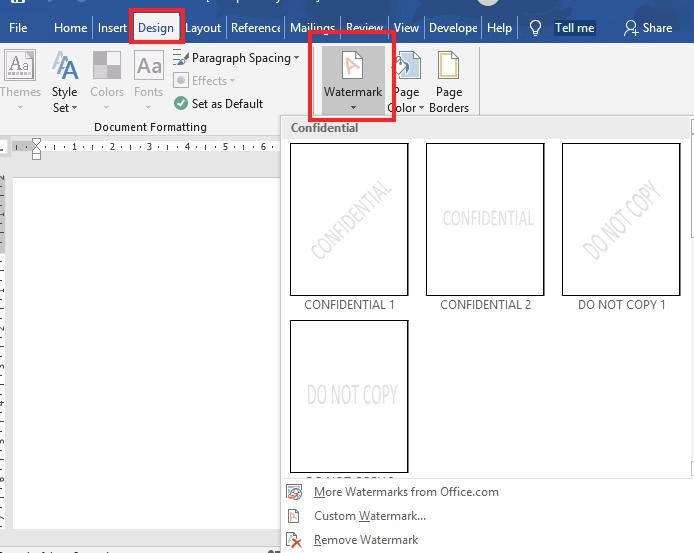This screenshot has height=553, width=694.
Task: Open the theme Fonts dropdown
Action: [x=149, y=80]
